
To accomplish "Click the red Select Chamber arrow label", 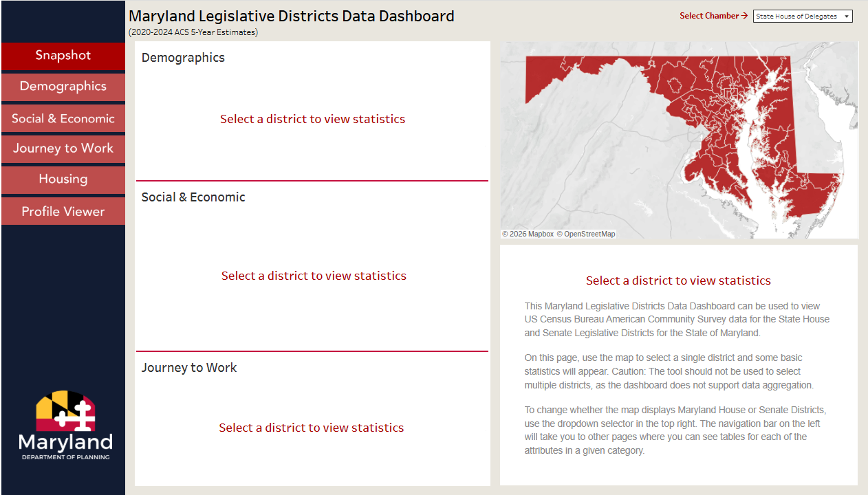I will 713,16.
